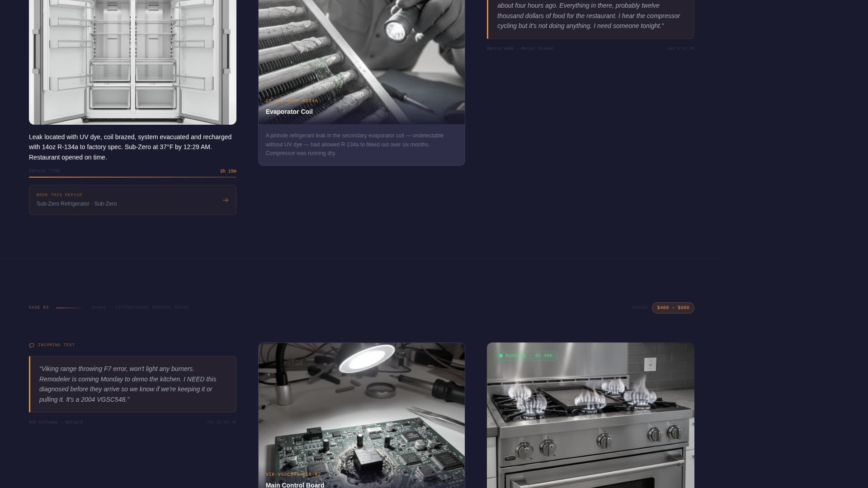This screenshot has width=868, height=488.
Task: Click the VIKING brand label
Action: (640, 308)
